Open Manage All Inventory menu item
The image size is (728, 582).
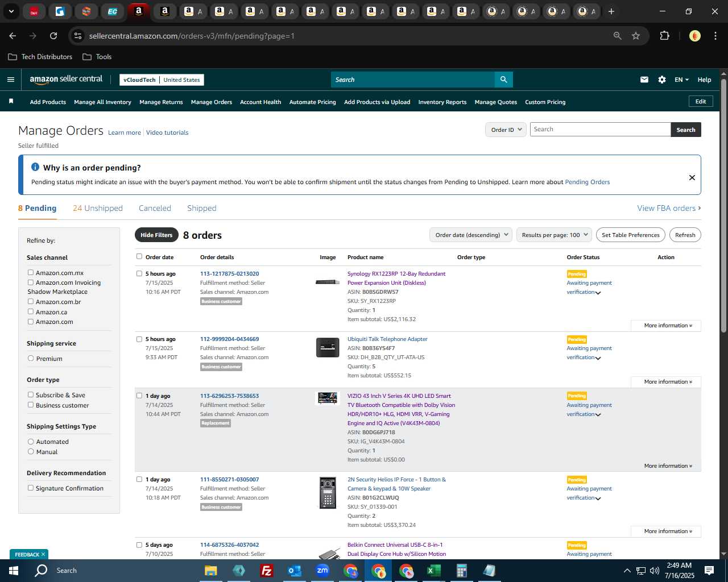tap(102, 102)
